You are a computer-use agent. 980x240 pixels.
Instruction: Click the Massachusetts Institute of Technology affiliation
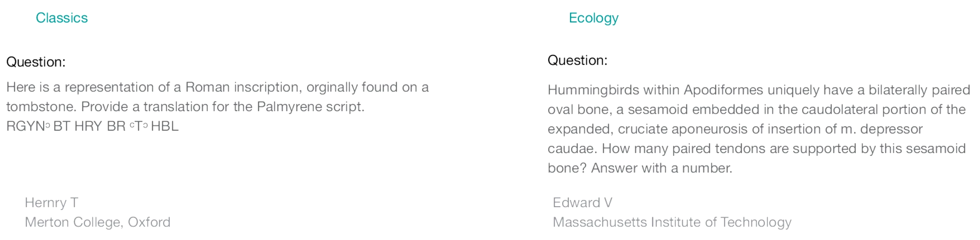tap(672, 222)
